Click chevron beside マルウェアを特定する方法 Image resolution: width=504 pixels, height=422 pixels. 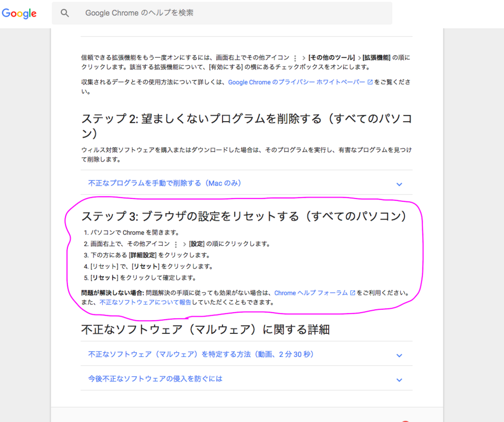coord(399,356)
